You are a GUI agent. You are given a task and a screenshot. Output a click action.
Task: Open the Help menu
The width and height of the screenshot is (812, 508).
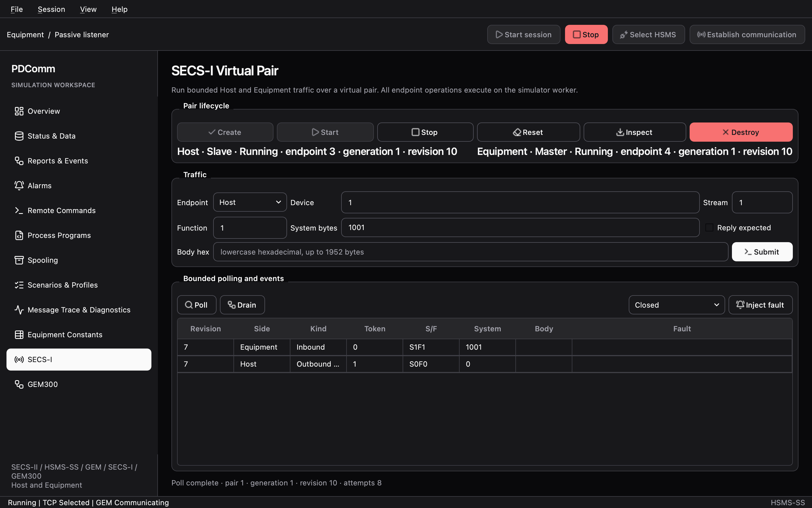[x=120, y=9]
